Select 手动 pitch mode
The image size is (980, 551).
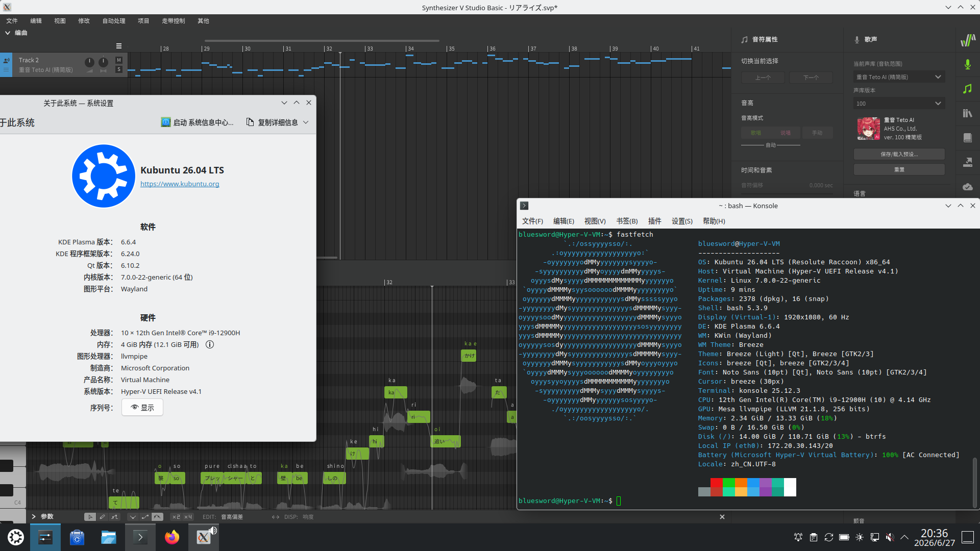point(817,133)
